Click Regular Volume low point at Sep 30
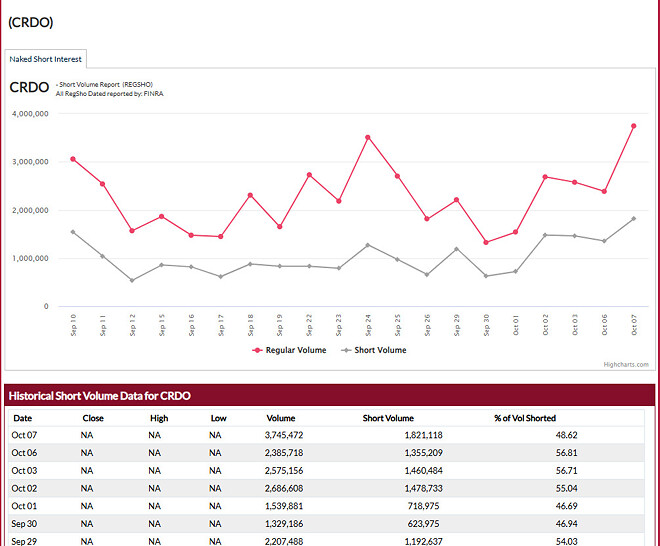660x546 pixels. (486, 242)
